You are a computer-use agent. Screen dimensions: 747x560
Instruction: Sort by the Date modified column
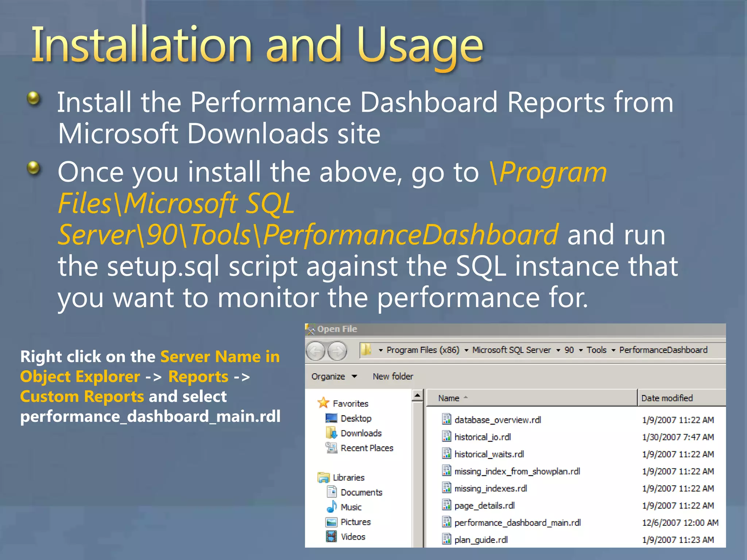[667, 398]
